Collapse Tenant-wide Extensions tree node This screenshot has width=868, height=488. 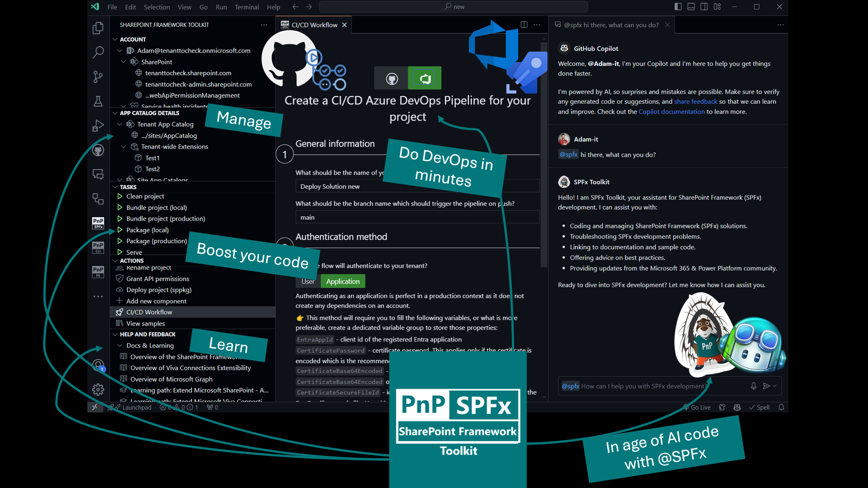(124, 147)
